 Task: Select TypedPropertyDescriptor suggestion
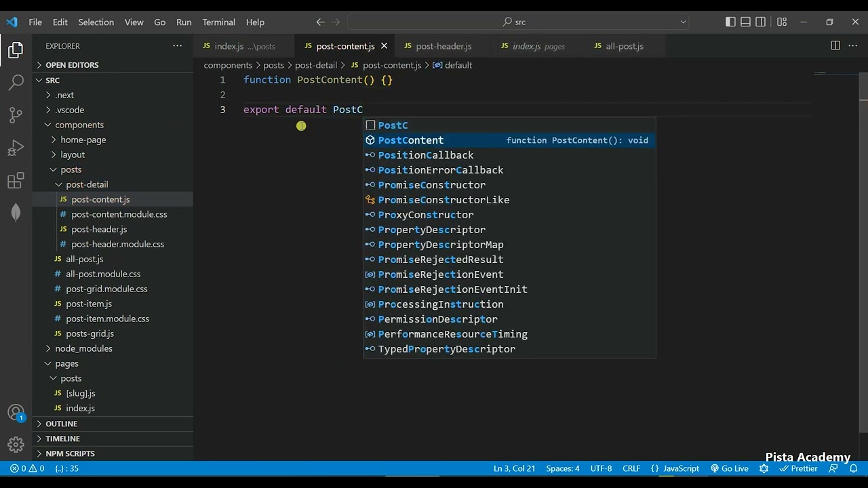pos(509,349)
